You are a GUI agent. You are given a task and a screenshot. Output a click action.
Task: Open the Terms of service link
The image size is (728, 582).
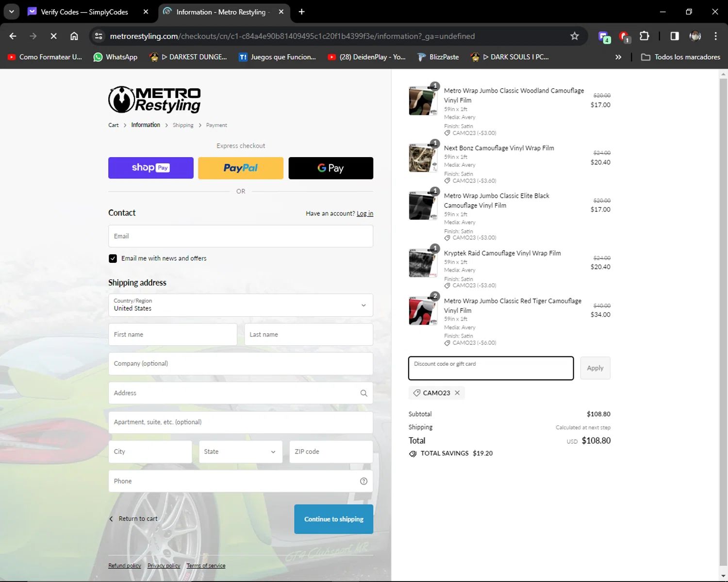(x=206, y=566)
